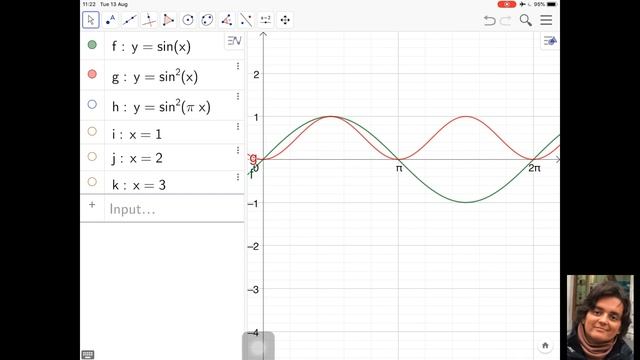Open the hamburger main menu
Screen dimensions: 640x360
[x=546, y=20]
